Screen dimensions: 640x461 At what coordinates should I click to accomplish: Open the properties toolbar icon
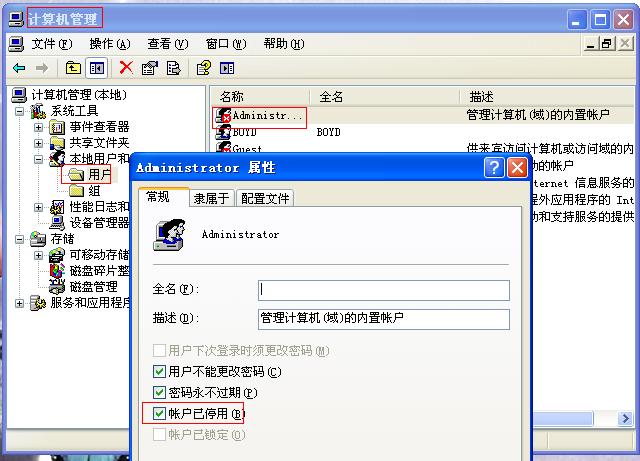[x=150, y=68]
